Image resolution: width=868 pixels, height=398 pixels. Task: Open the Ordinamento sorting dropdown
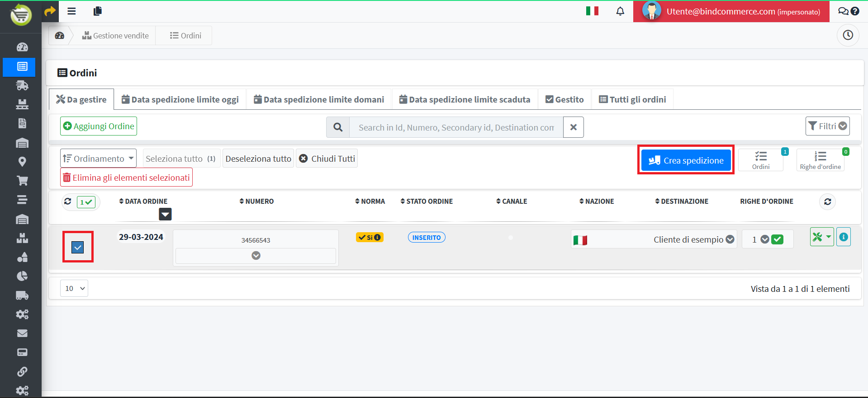(98, 159)
